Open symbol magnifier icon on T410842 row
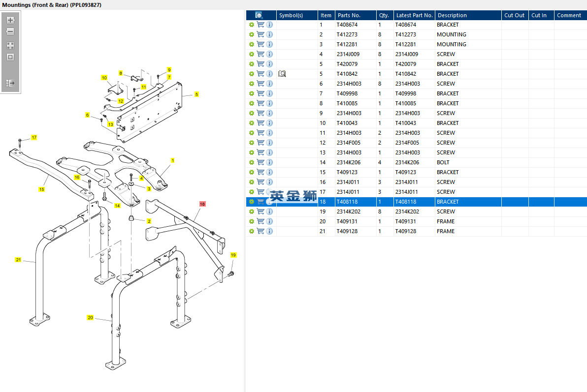The width and height of the screenshot is (587, 392). click(282, 74)
